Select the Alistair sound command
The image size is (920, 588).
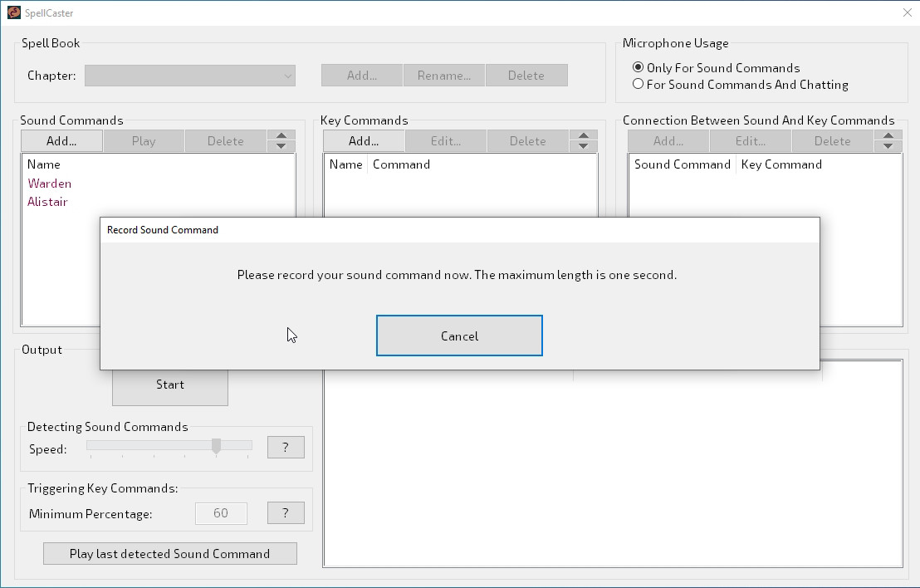pos(47,202)
